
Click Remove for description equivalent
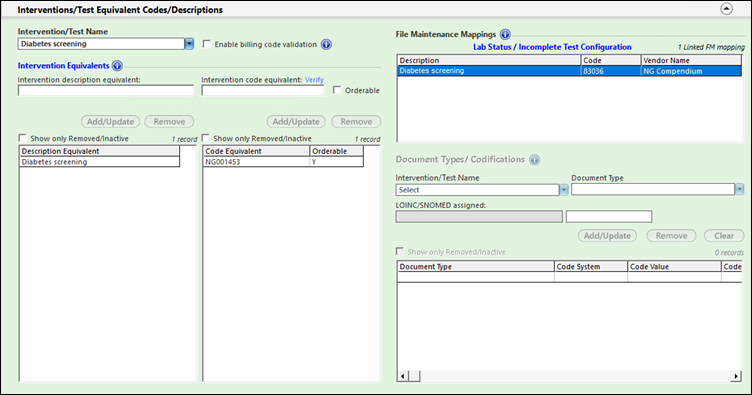tap(169, 122)
